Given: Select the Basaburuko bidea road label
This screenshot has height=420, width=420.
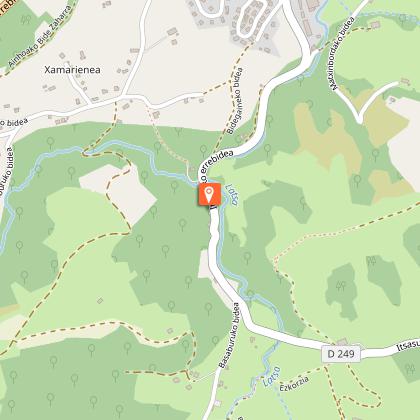Looking at the screenshot, I should 229,335.
